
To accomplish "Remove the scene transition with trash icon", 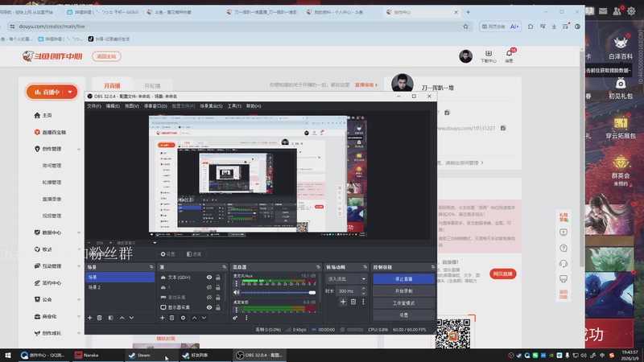I will (x=353, y=302).
